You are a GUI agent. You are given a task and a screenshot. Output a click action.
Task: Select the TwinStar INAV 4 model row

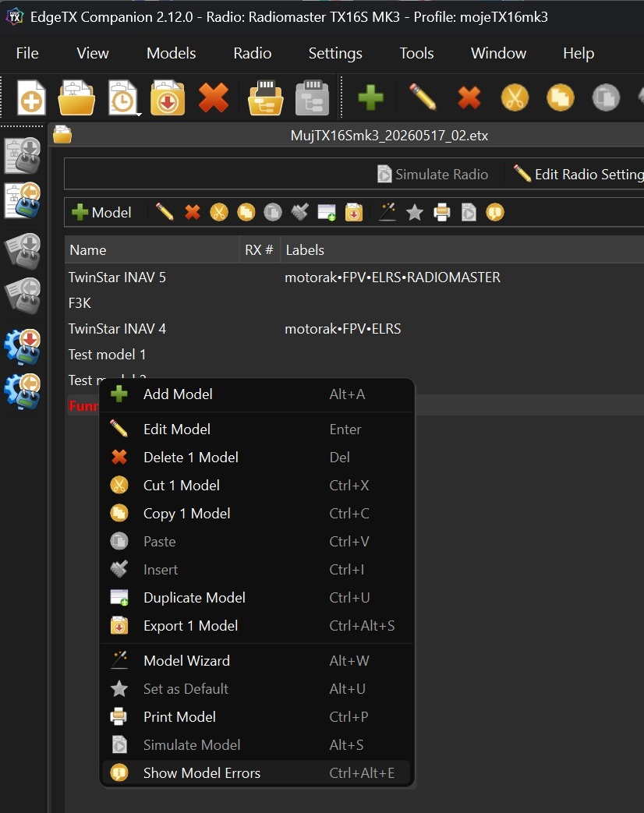pos(355,329)
